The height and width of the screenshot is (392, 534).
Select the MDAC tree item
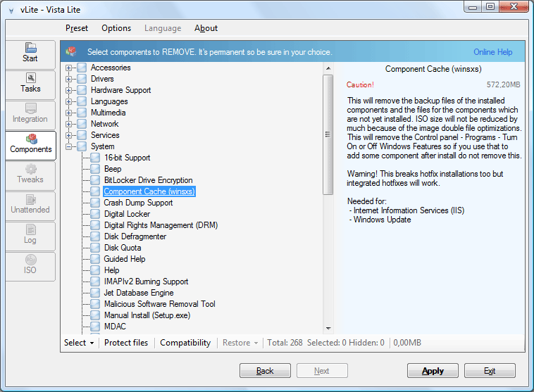click(x=115, y=327)
